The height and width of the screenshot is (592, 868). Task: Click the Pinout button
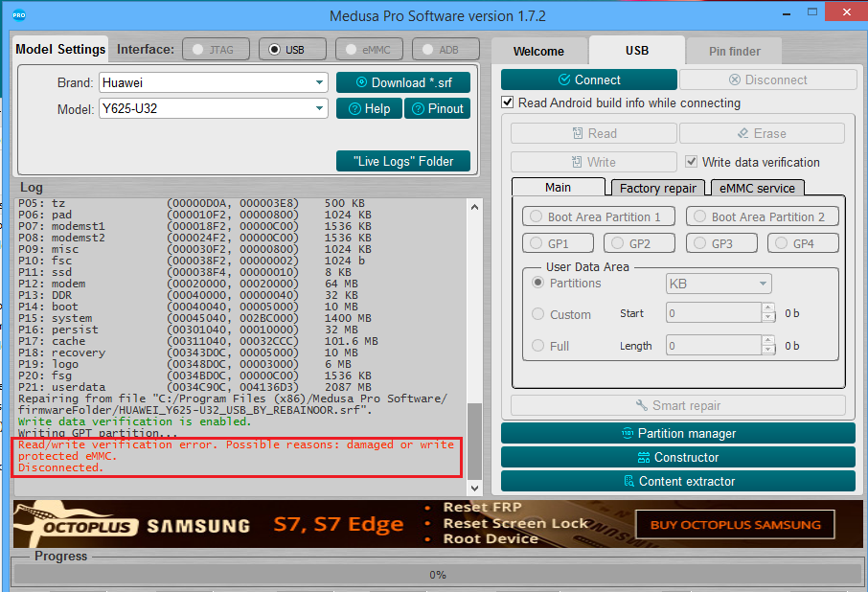(x=437, y=108)
